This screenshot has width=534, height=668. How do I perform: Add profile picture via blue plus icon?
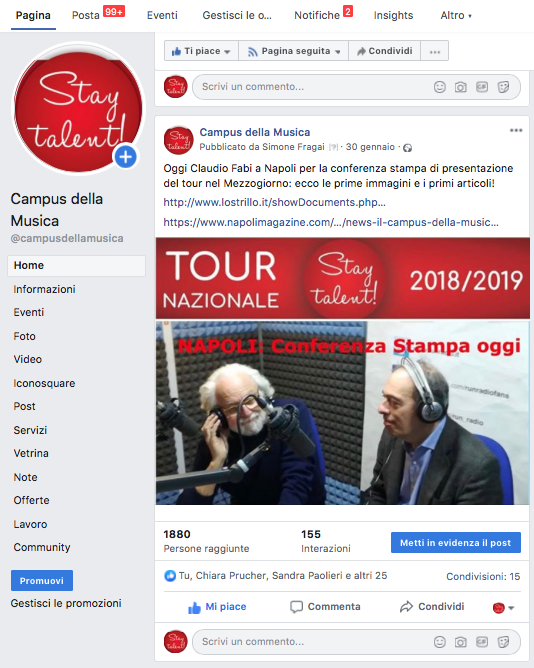click(125, 157)
